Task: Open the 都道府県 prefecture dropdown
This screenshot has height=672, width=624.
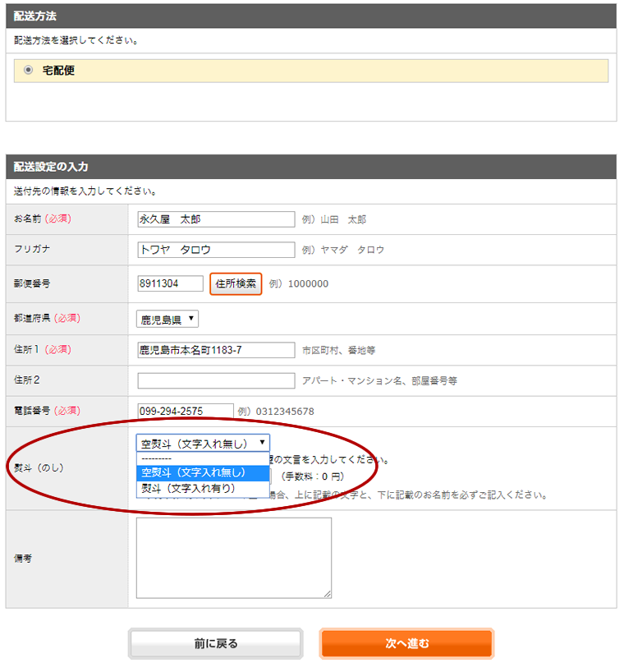Action: tap(167, 320)
